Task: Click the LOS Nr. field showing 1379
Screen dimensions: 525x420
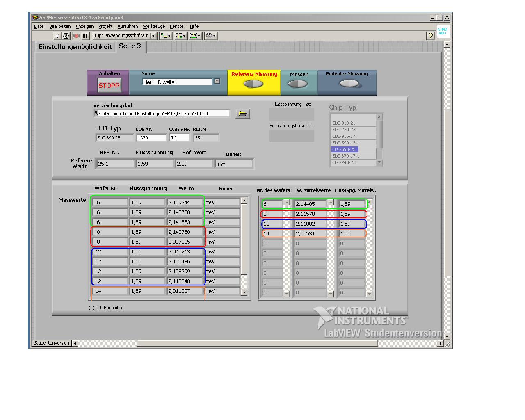Action: (151, 138)
